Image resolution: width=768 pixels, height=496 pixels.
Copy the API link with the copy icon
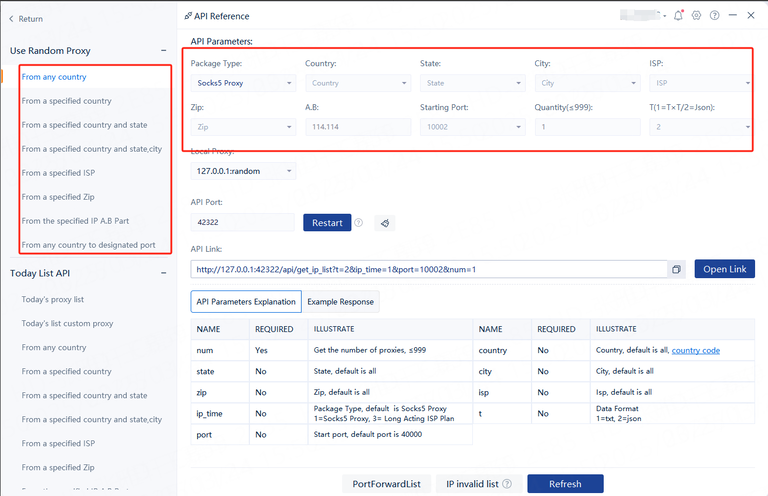coord(677,269)
